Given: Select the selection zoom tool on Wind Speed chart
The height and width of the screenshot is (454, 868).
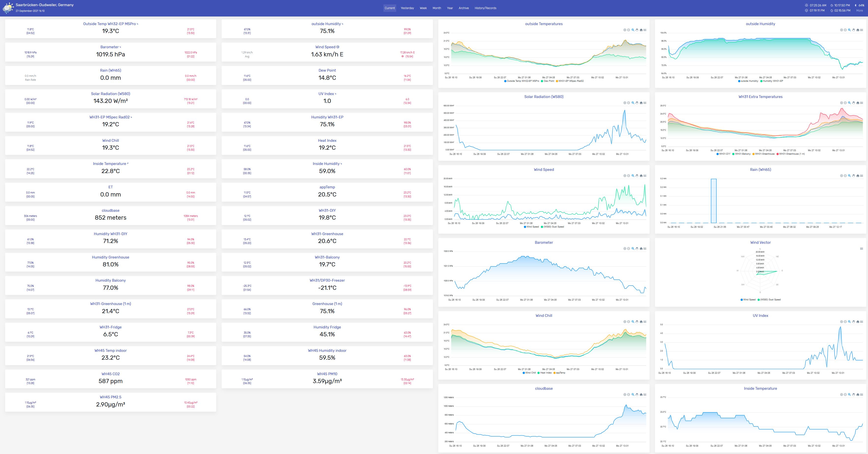Looking at the screenshot, I should coord(633,176).
